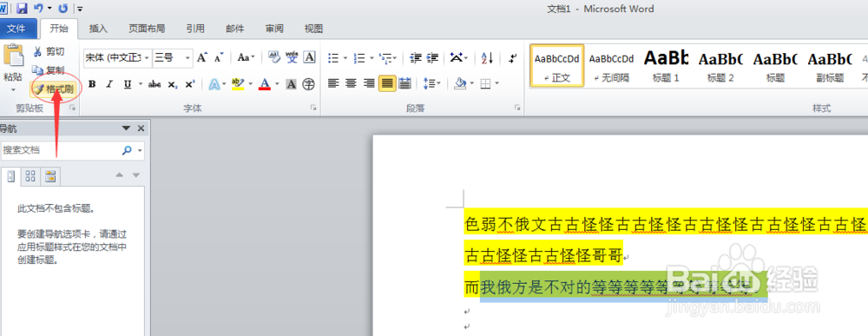This screenshot has width=868, height=336.
Task: Open the font name 宋体 dropdown
Action: (148, 57)
